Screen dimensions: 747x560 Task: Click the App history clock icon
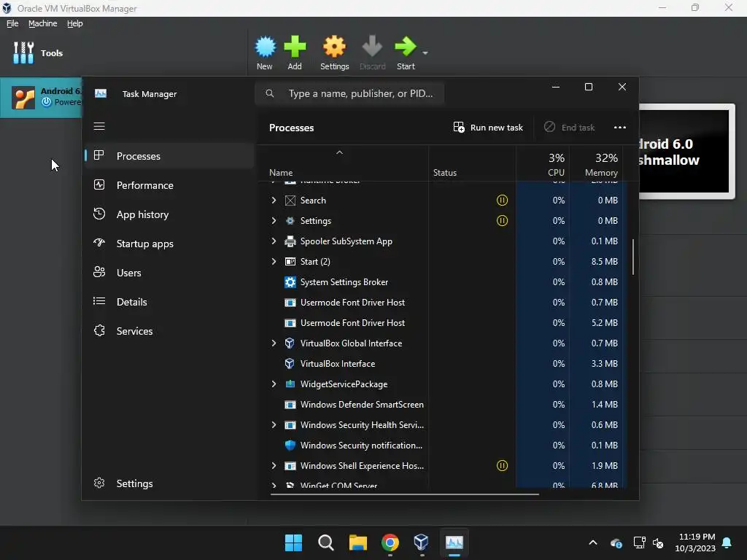[x=99, y=214]
